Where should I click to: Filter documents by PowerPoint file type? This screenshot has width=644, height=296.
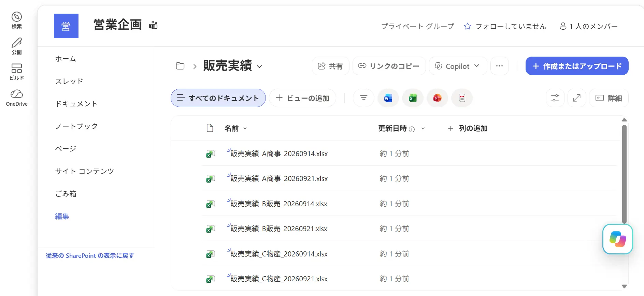click(437, 98)
